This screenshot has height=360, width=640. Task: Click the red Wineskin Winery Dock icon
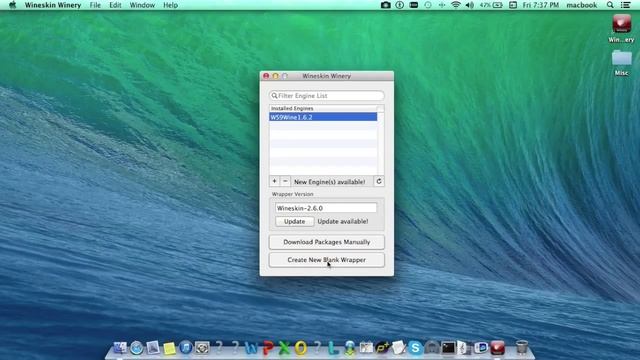coord(498,348)
